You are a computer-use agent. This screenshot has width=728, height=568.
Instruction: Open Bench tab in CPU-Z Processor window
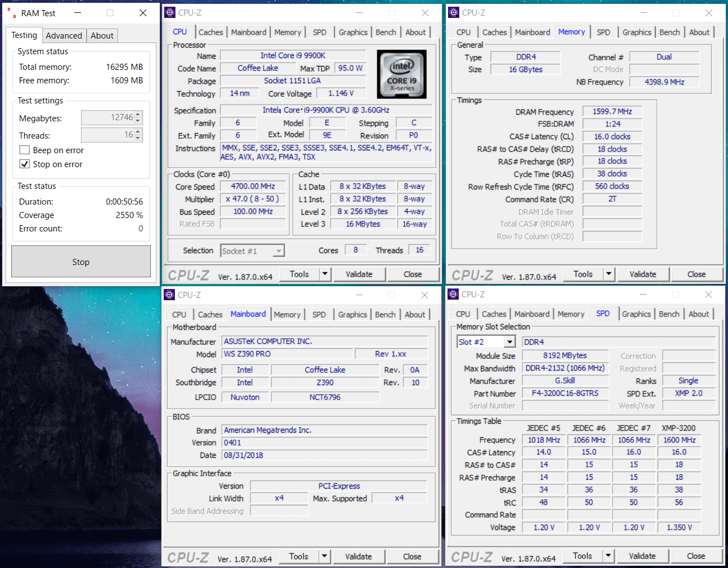pyautogui.click(x=386, y=32)
